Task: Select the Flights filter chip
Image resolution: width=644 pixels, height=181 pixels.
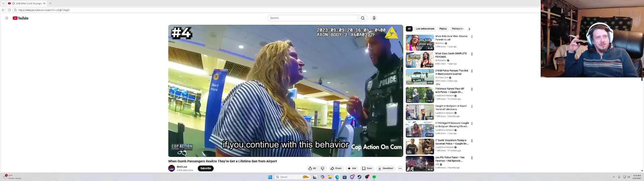Action: coord(443,29)
